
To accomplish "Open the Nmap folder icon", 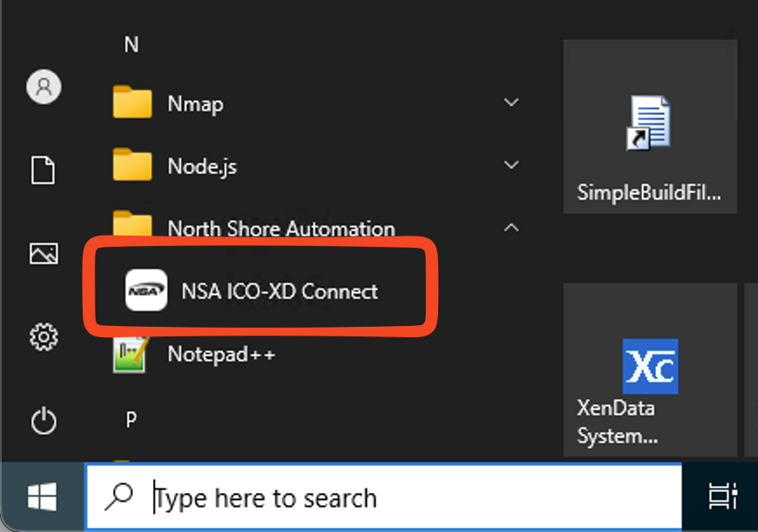I will (132, 102).
